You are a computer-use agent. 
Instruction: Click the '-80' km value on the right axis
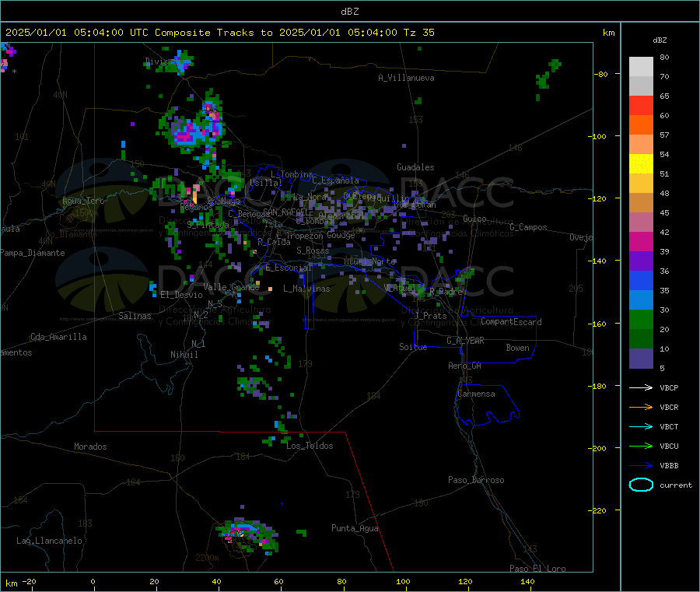[x=600, y=74]
